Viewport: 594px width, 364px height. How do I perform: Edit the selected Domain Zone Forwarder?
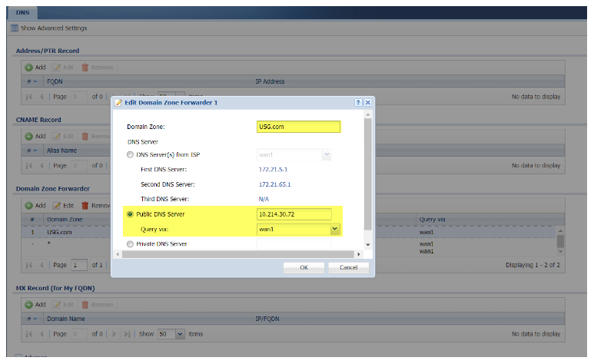coord(64,205)
